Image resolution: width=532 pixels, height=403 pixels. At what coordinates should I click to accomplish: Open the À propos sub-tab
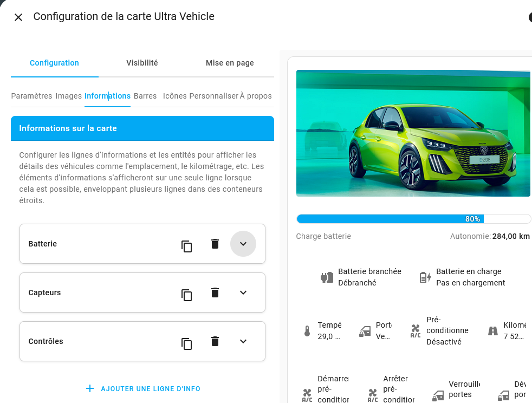[x=256, y=96]
